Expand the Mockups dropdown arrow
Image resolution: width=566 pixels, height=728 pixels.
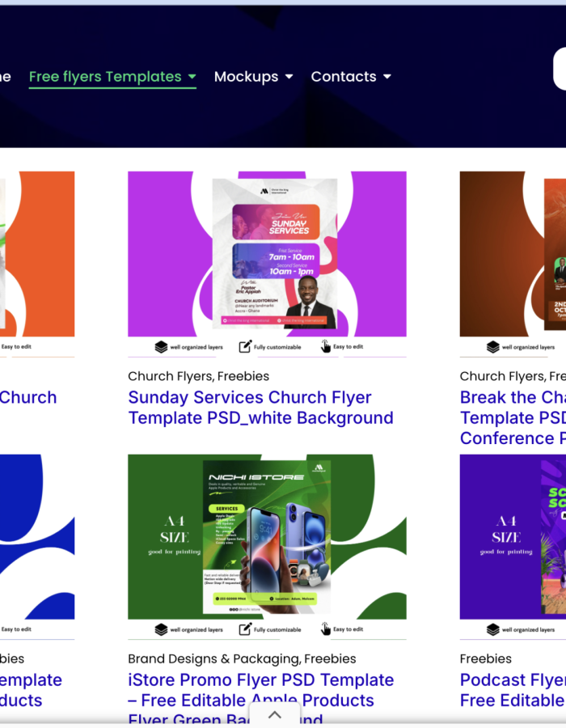coord(289,77)
